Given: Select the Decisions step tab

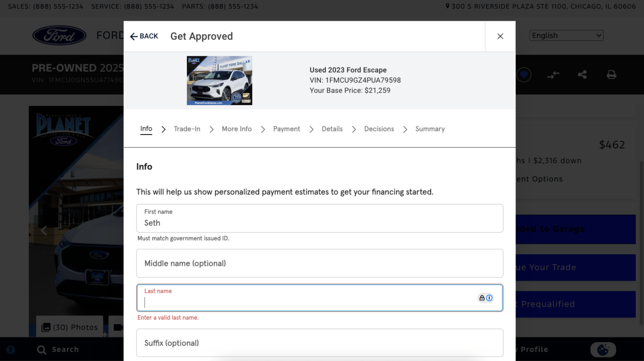Looking at the screenshot, I should pyautogui.click(x=379, y=129).
